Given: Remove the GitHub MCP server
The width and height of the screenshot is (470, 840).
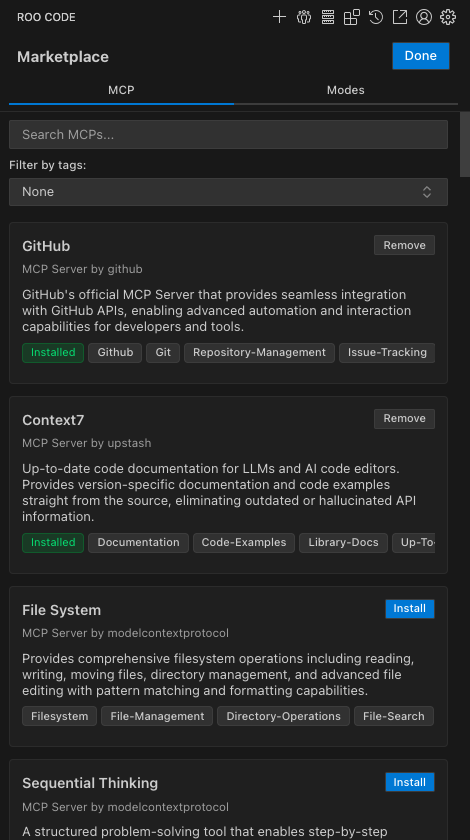Looking at the screenshot, I should (405, 245).
